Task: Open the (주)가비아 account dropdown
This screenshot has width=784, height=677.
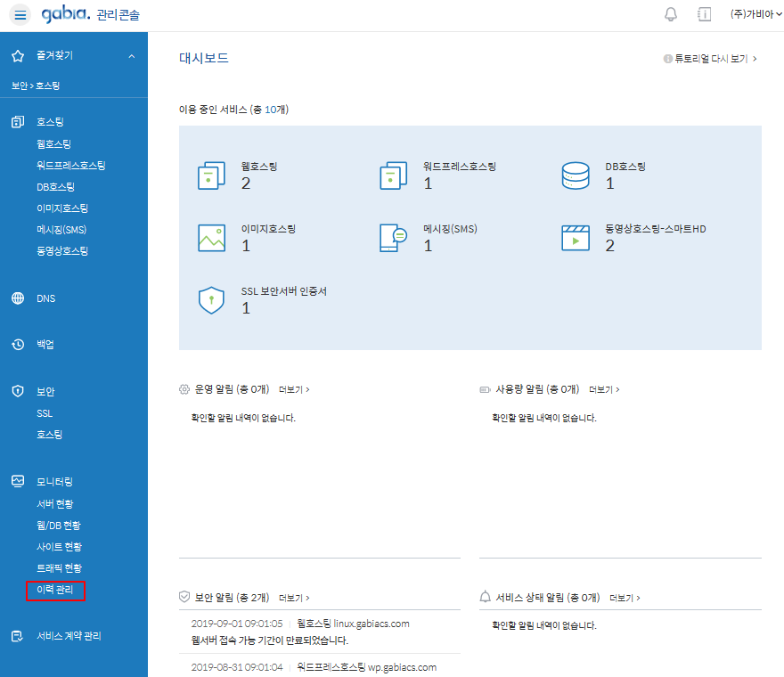Action: 755,14
